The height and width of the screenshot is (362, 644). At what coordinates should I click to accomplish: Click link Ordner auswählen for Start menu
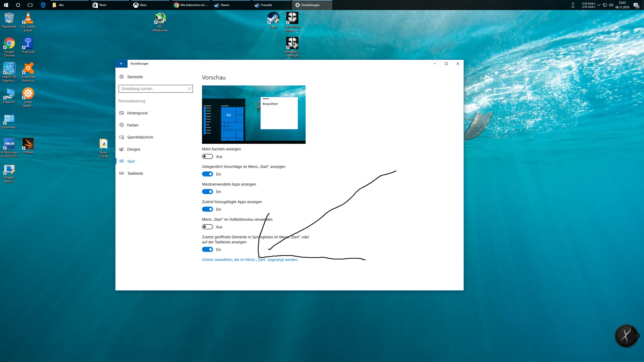click(249, 260)
